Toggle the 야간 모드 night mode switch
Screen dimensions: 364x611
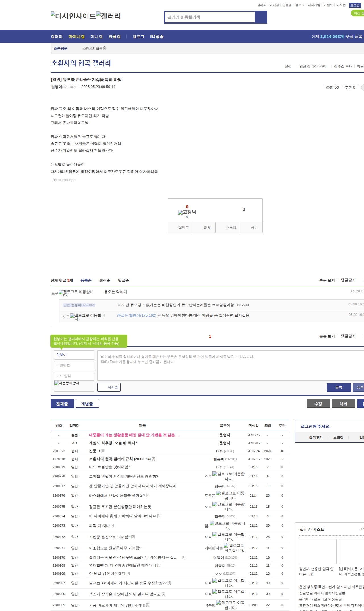tap(357, 13)
